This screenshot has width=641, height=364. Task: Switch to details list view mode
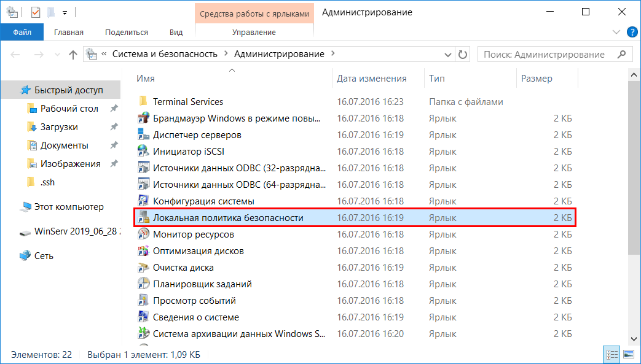612,354
